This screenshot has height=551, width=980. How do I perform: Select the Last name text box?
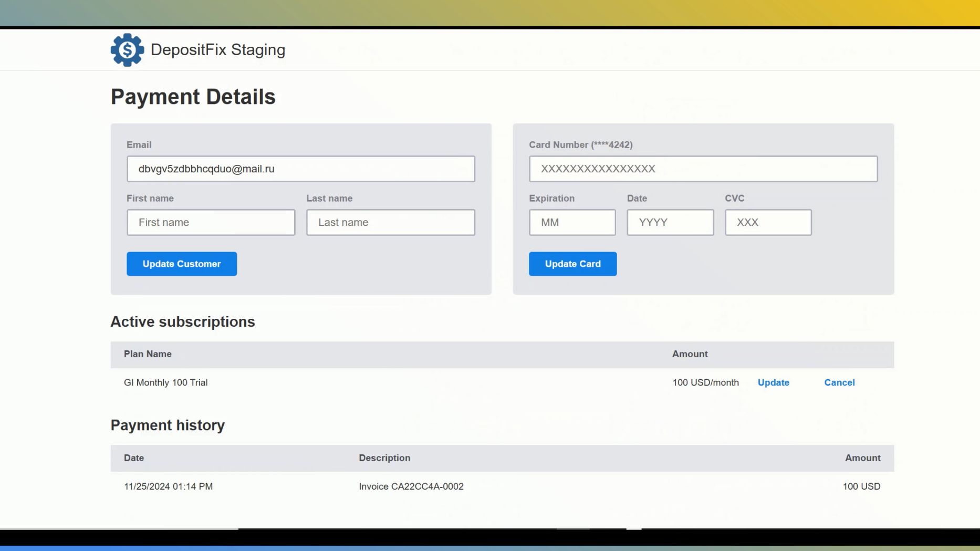pyautogui.click(x=390, y=223)
